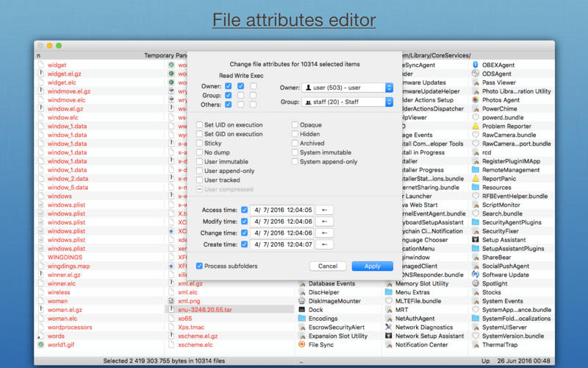Image resolution: width=588 pixels, height=368 pixels.
Task: Select the windmove.el.gz file
Action: (69, 91)
